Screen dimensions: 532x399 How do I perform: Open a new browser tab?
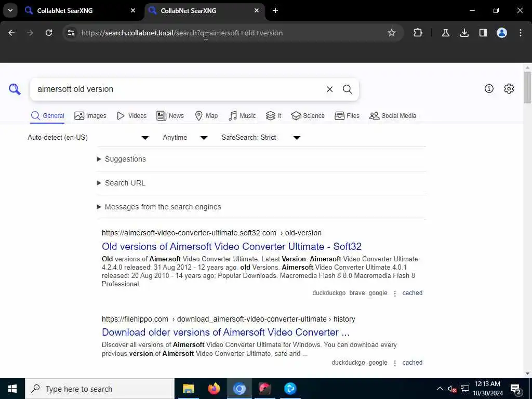click(x=275, y=10)
